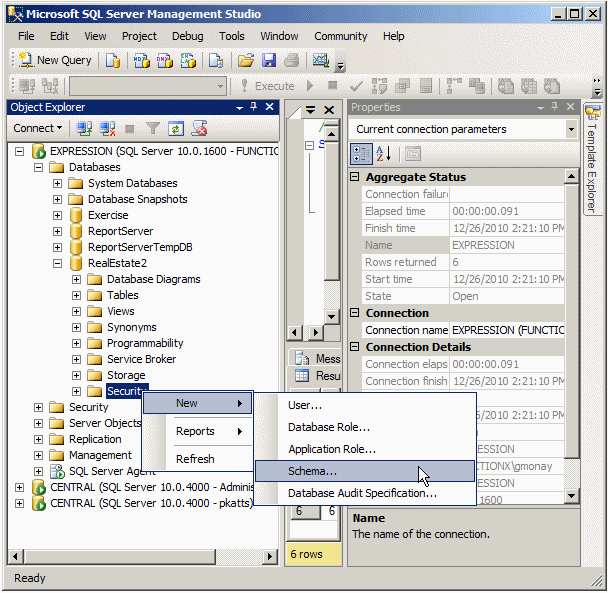Select CENTRAL server connected as pkatts
This screenshot has width=608, height=593.
pyautogui.click(x=151, y=503)
